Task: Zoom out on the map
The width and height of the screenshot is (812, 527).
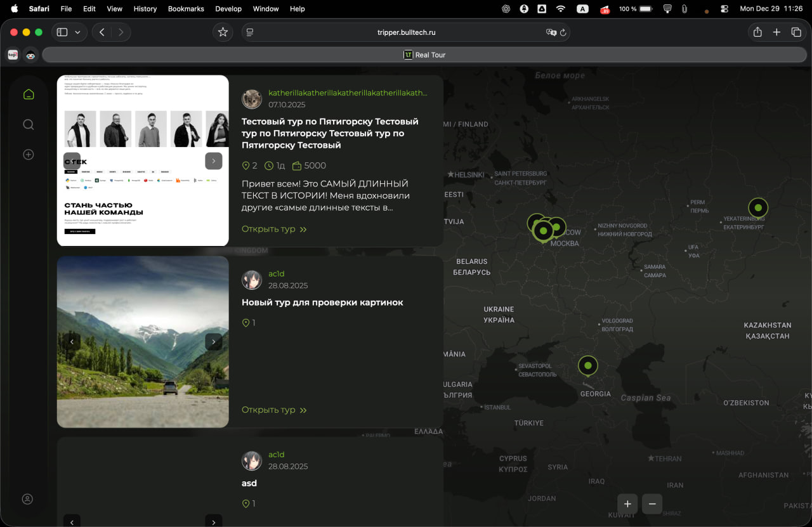Action: click(652, 504)
